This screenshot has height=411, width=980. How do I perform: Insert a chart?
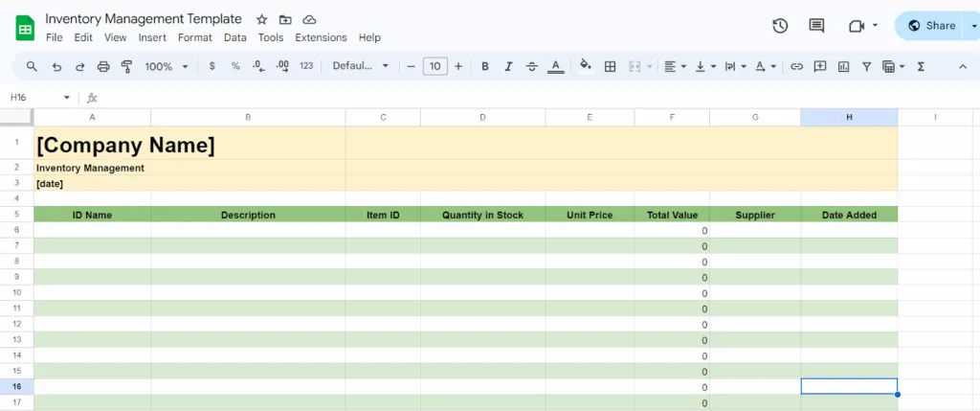[844, 66]
